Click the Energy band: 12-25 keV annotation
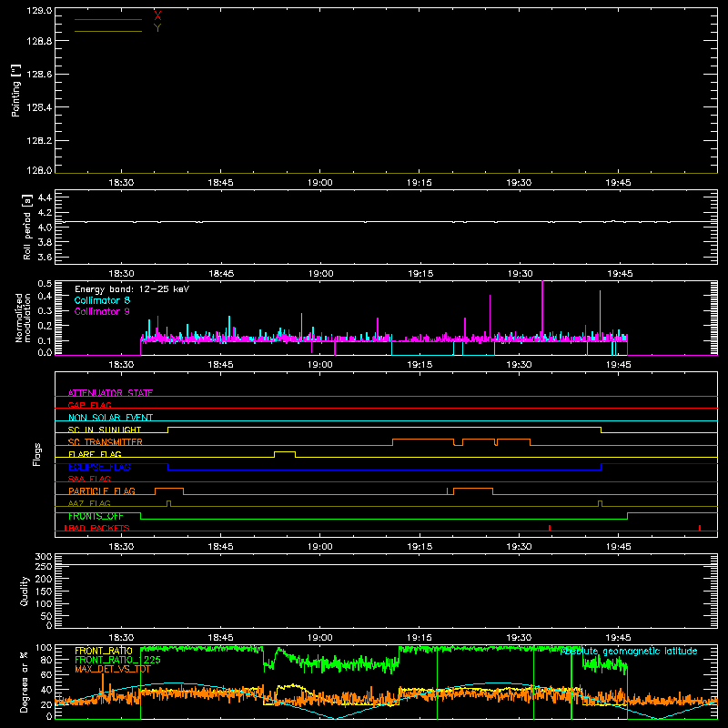The height and width of the screenshot is (728, 728). [132, 289]
